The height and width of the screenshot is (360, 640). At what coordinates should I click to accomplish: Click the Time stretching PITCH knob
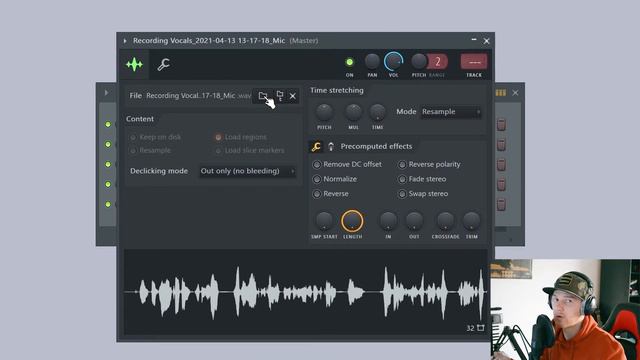coord(324,112)
